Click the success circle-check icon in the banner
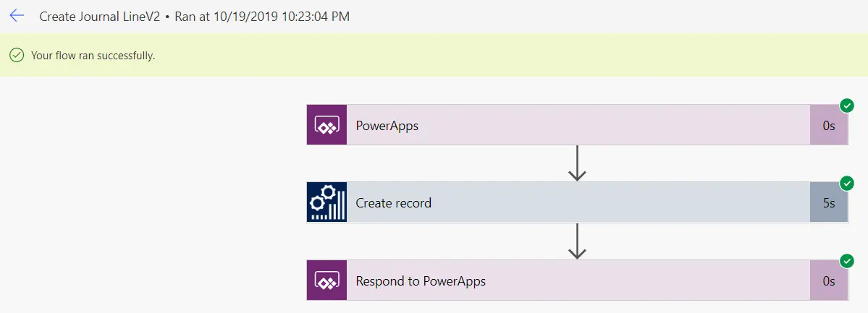Screen dimensions: 868x313 pyautogui.click(x=17, y=56)
